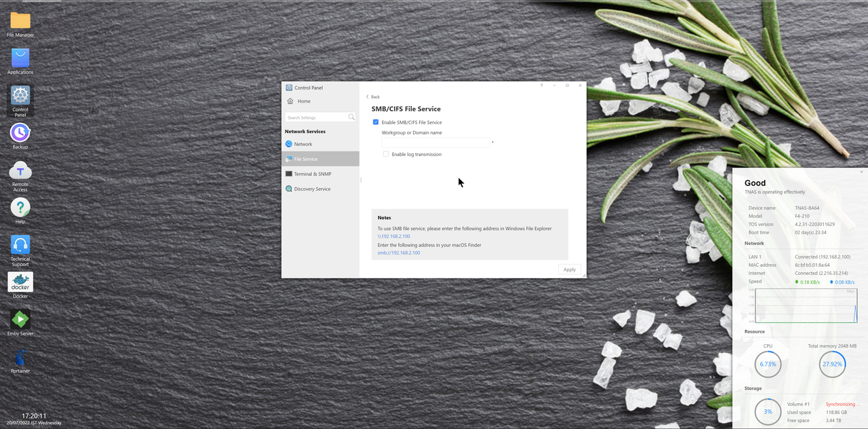Click the Home icon in Control Panel

290,101
